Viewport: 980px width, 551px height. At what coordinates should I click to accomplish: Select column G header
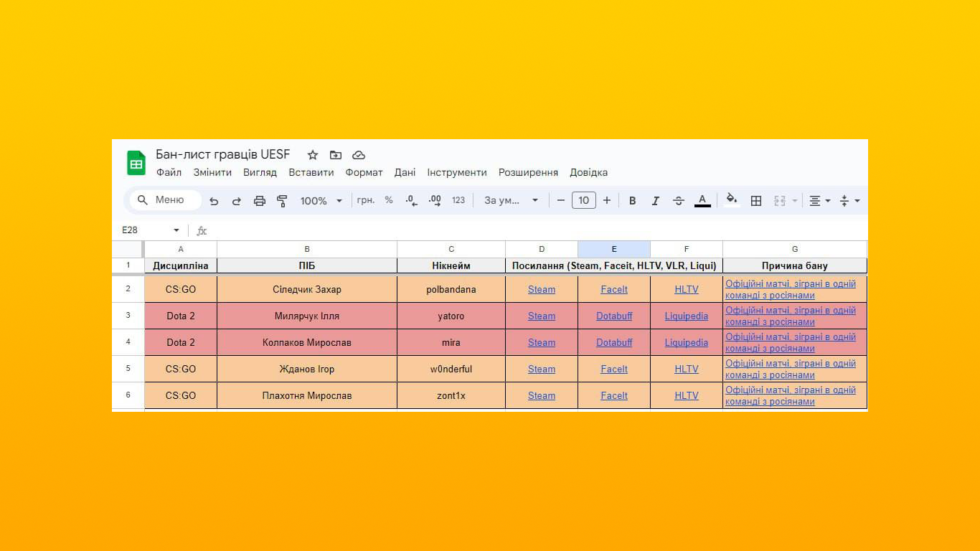coord(795,249)
